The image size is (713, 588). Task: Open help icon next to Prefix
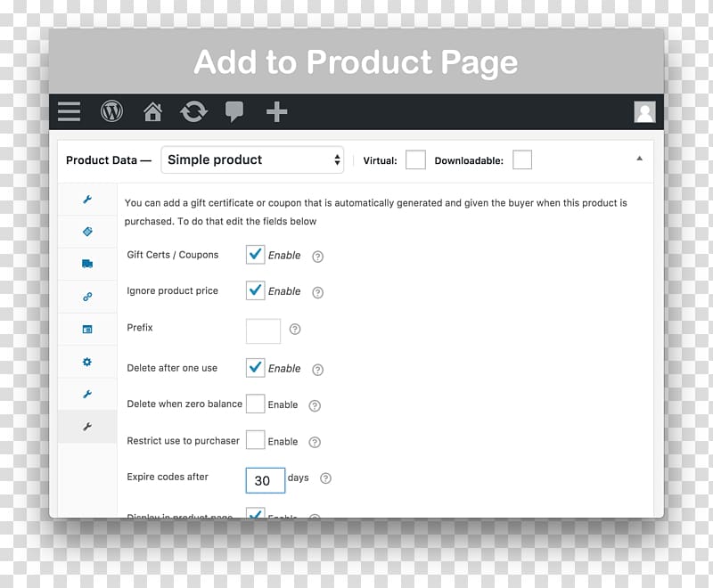point(295,329)
